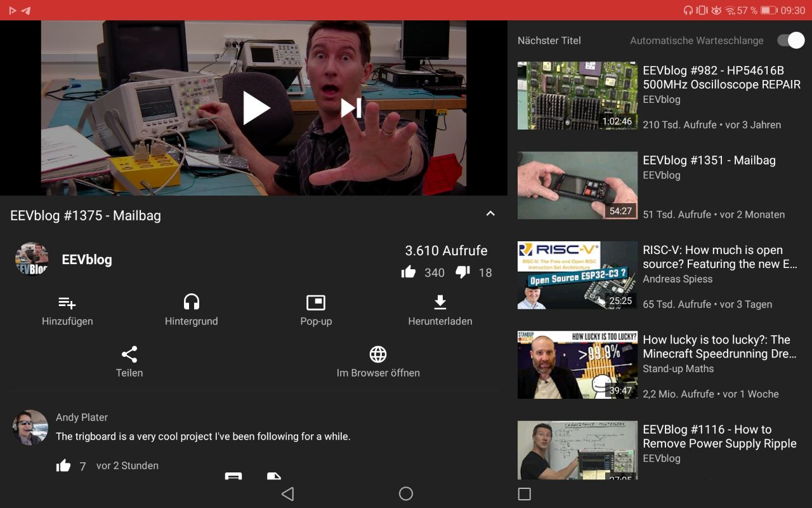Viewport: 812px width, 508px height.
Task: Open How lucky is too lucky thumbnail
Action: (x=577, y=364)
